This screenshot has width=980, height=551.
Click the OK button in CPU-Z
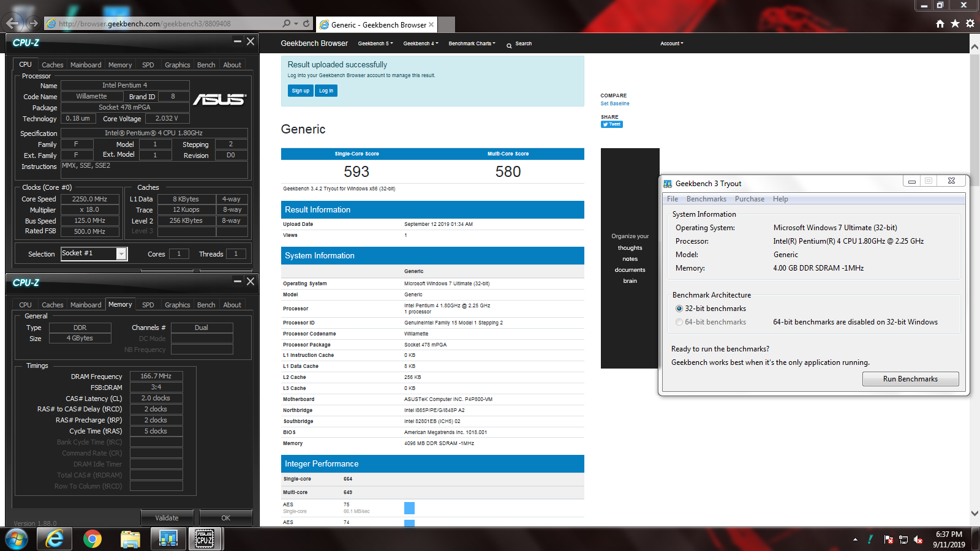[226, 518]
